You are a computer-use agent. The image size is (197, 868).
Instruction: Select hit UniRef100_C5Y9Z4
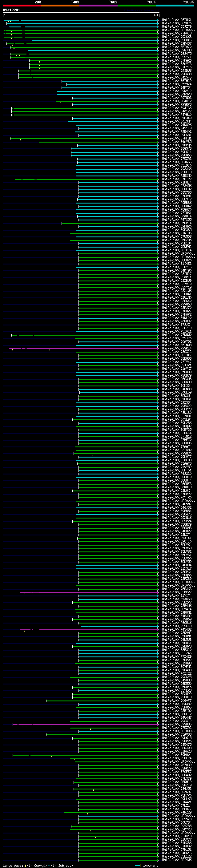pyautogui.click(x=177, y=84)
